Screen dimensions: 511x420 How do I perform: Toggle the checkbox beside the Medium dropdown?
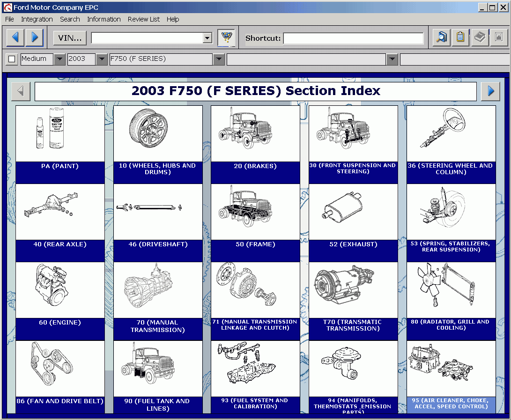pyautogui.click(x=11, y=59)
